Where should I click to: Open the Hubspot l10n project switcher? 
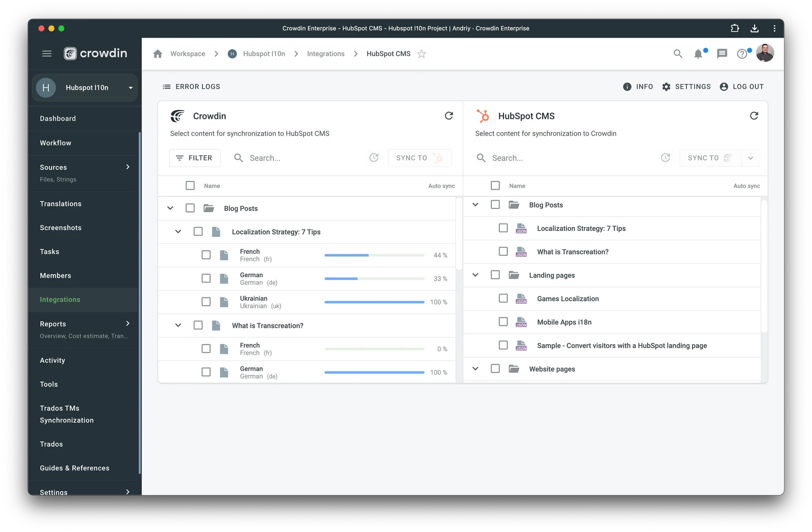pyautogui.click(x=85, y=87)
